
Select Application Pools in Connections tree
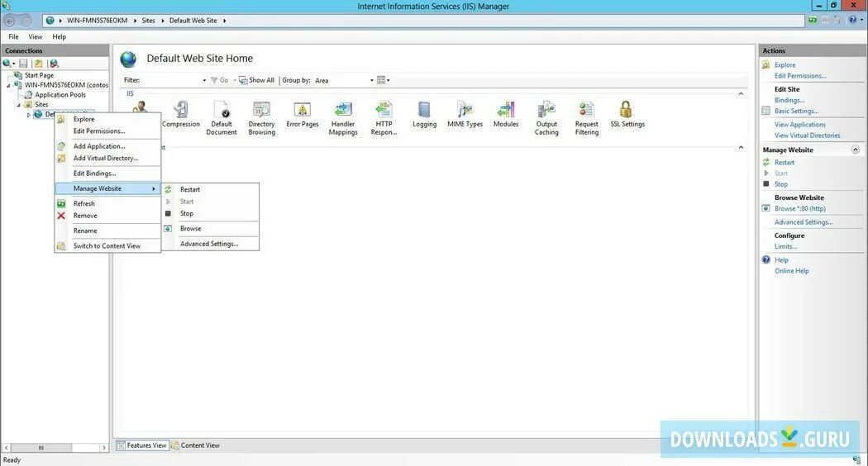click(x=60, y=95)
